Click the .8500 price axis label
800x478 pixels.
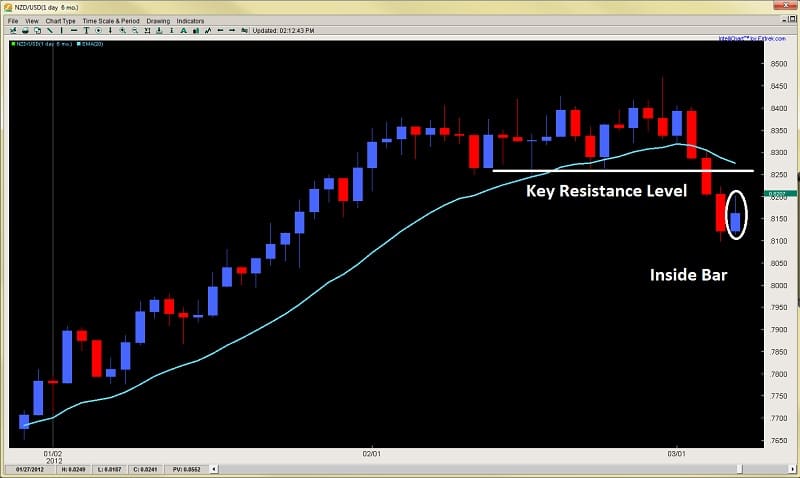tap(779, 64)
